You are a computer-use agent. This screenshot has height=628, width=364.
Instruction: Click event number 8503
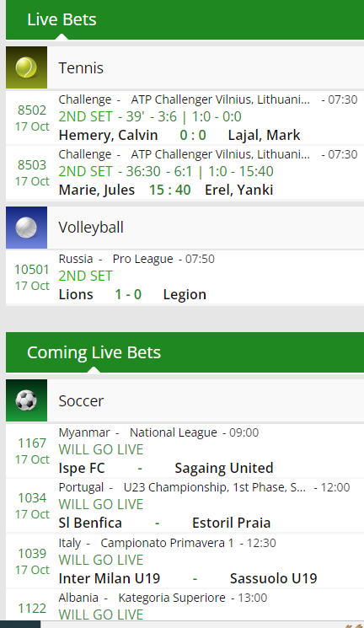point(32,164)
